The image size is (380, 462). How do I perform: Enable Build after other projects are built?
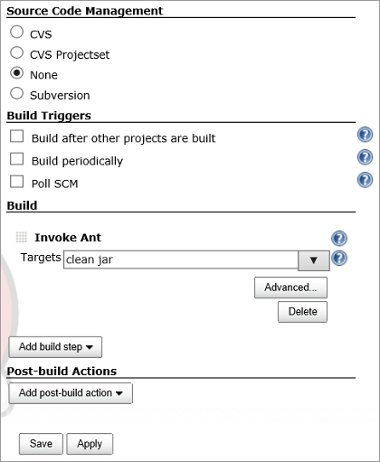click(17, 136)
